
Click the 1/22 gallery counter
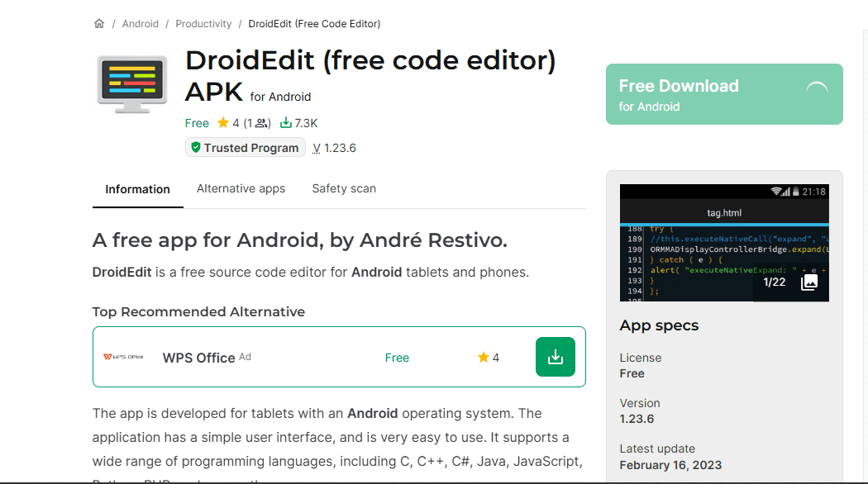(774, 282)
